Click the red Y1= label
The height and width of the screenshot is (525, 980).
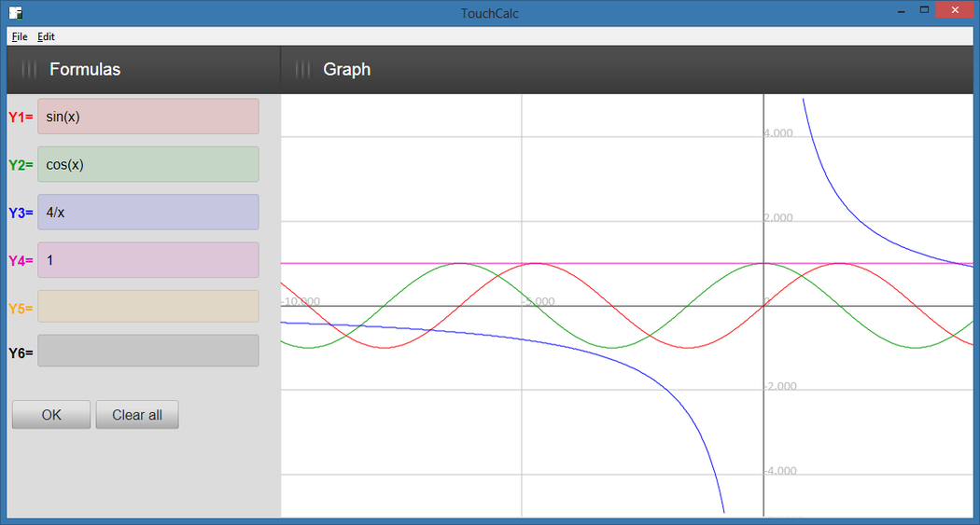[21, 117]
